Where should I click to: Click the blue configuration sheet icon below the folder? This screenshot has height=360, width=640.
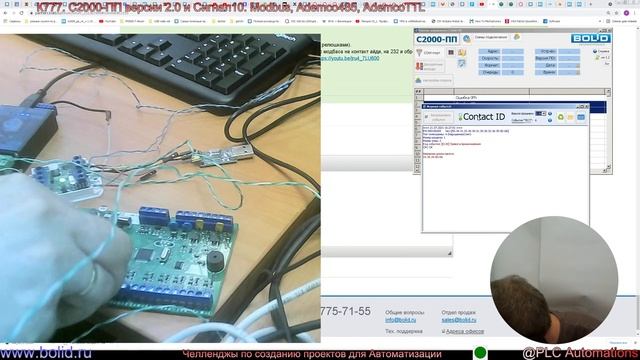462,63
